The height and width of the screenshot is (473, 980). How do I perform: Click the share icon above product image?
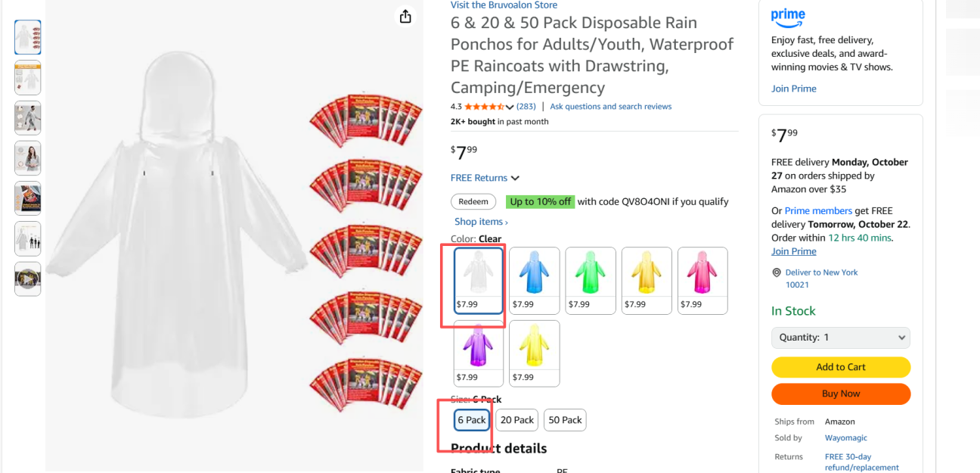[405, 17]
